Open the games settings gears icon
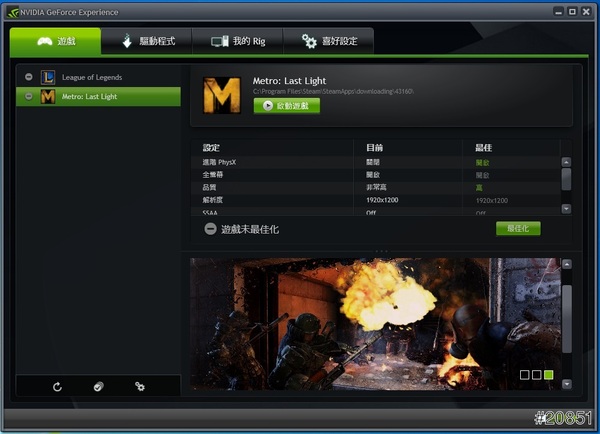600x434 pixels. tap(140, 387)
